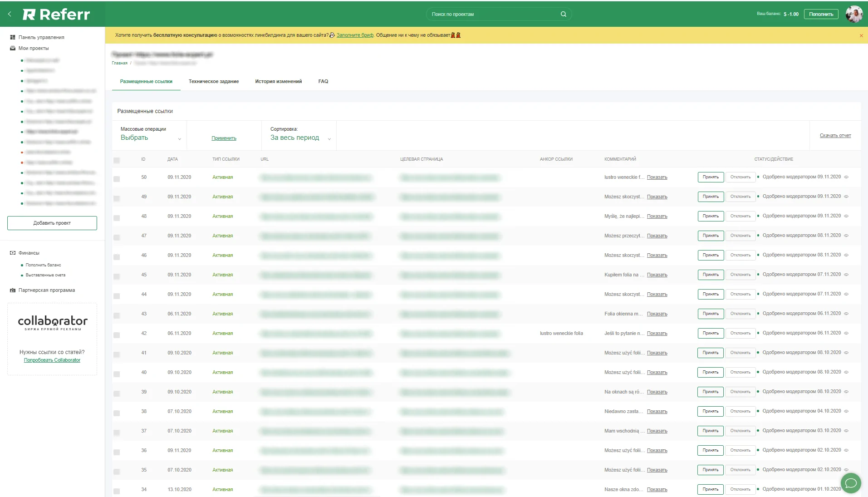Click the search magnifier icon

click(x=563, y=14)
